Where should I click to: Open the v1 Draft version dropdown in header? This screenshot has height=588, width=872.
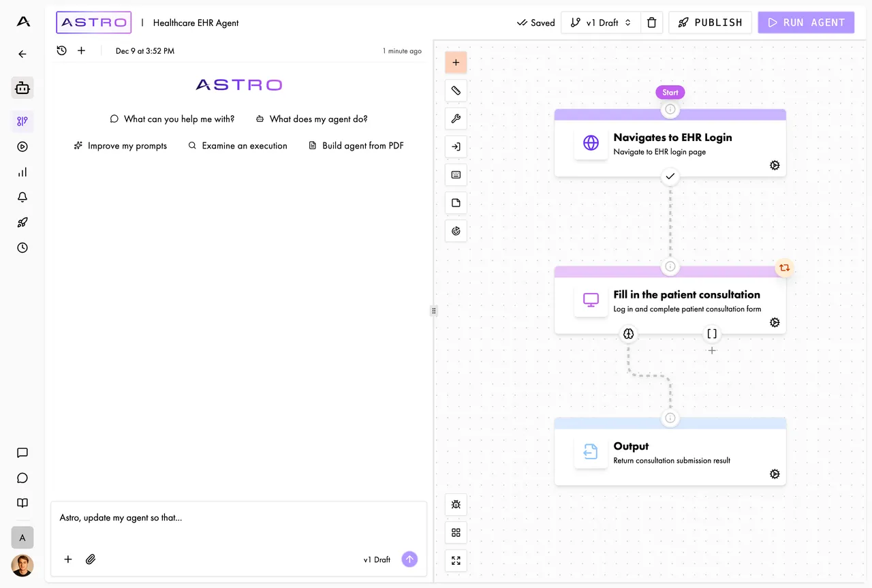[601, 22]
